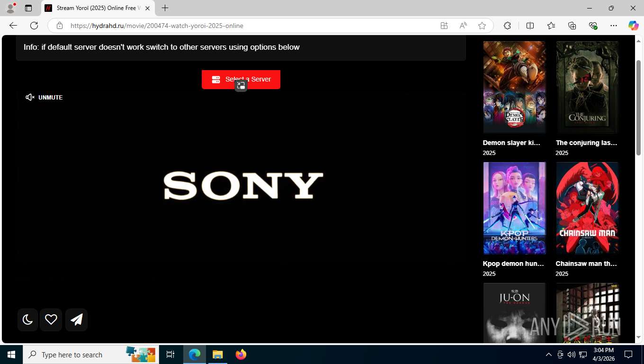Add this page to favorites star
The height and width of the screenshot is (364, 644).
click(482, 26)
